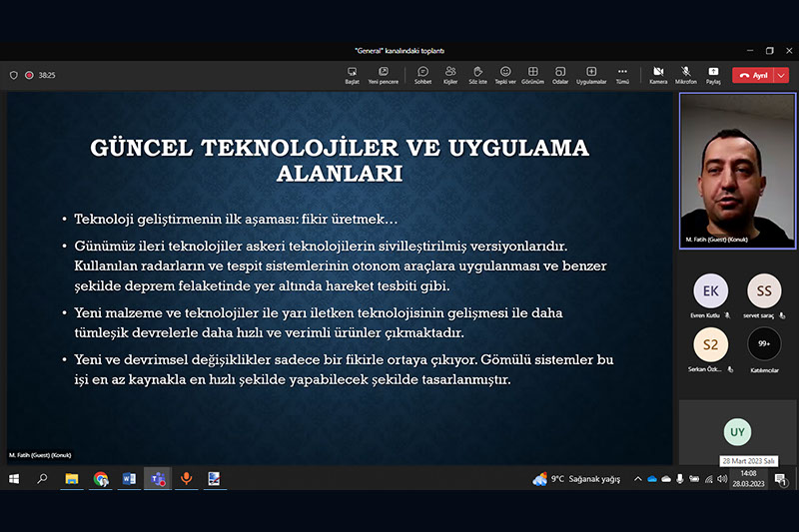This screenshot has height=532, width=799.
Task: Show the Kişiler participants list
Action: point(450,74)
